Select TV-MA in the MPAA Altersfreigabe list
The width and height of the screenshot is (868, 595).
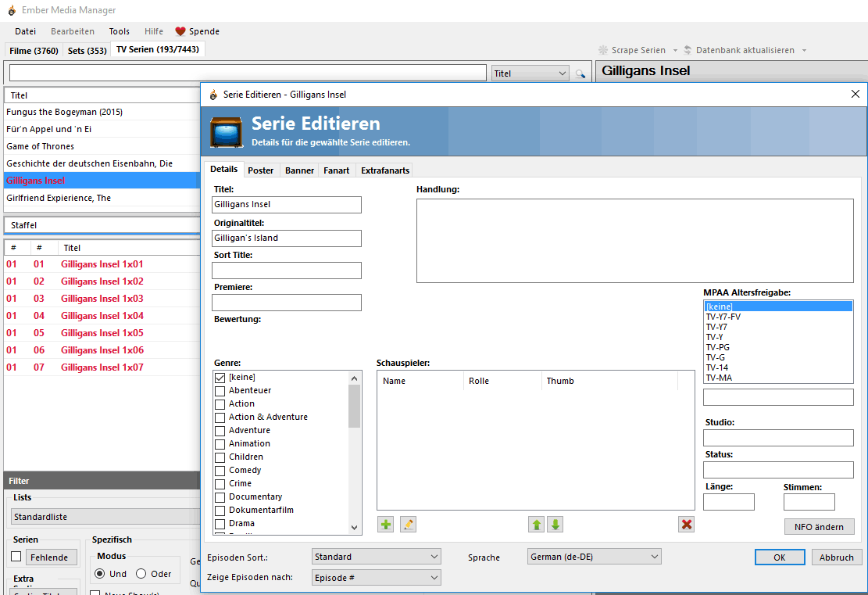coord(778,378)
